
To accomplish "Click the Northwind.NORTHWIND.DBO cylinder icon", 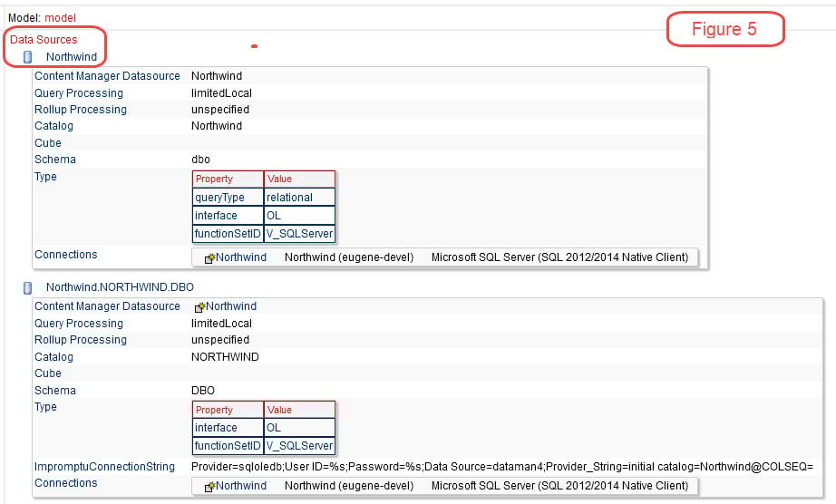I will (28, 287).
